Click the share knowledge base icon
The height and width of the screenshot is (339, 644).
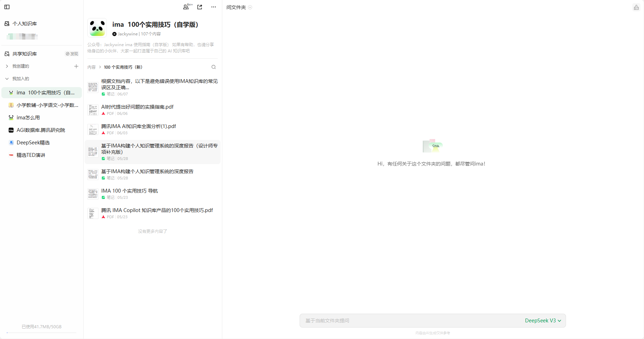click(200, 7)
